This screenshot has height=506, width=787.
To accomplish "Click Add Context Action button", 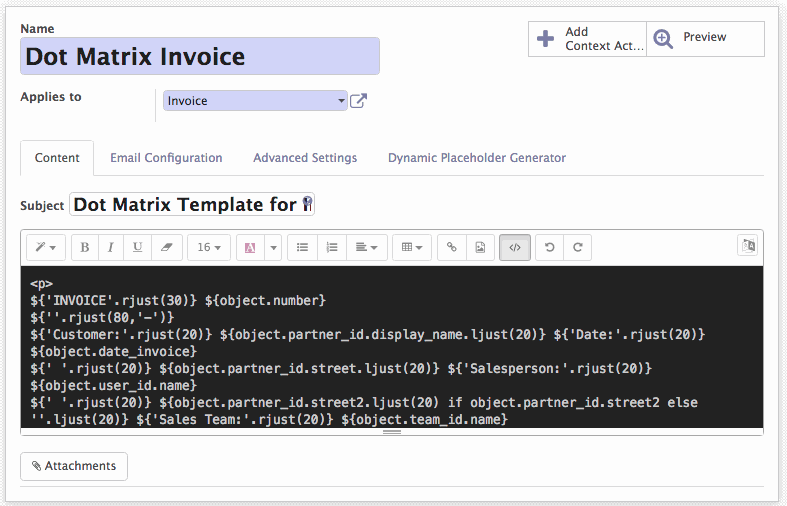I will (x=587, y=39).
